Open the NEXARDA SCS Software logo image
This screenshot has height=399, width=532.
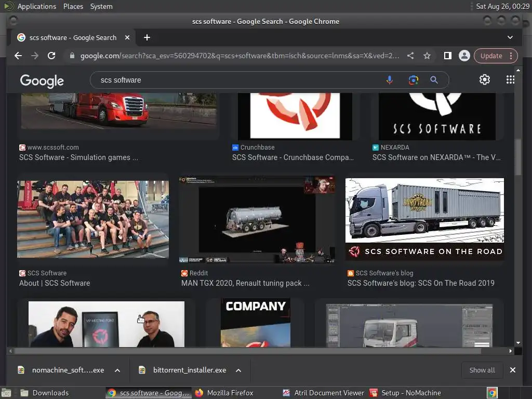point(437,116)
